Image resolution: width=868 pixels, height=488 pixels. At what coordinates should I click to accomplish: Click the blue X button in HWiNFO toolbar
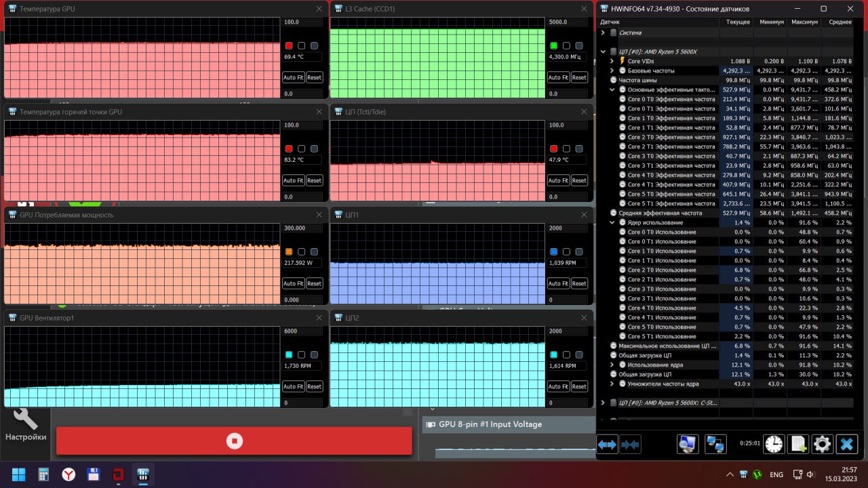(x=846, y=444)
